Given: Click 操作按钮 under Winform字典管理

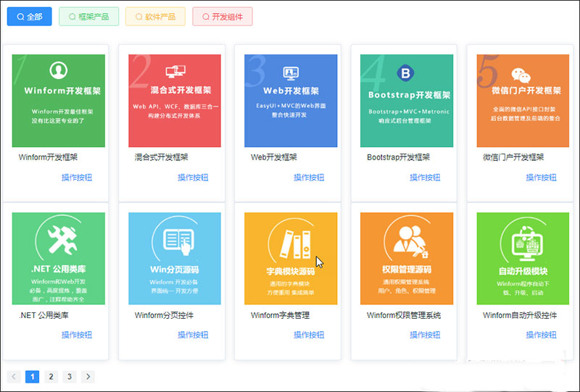Looking at the screenshot, I should pos(309,335).
